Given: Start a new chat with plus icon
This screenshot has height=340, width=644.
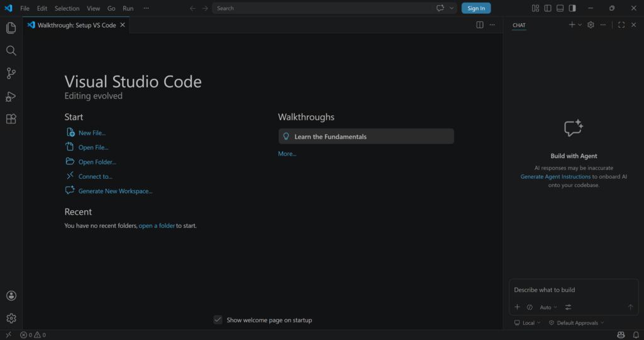Looking at the screenshot, I should point(572,25).
